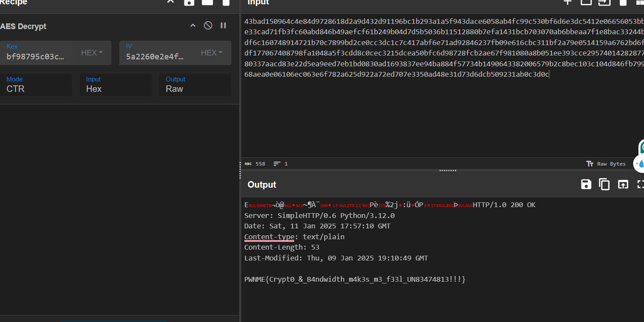Collapse the AES Decrypt operation arguments
Image resolution: width=644 pixels, height=322 pixels.
coord(193,26)
